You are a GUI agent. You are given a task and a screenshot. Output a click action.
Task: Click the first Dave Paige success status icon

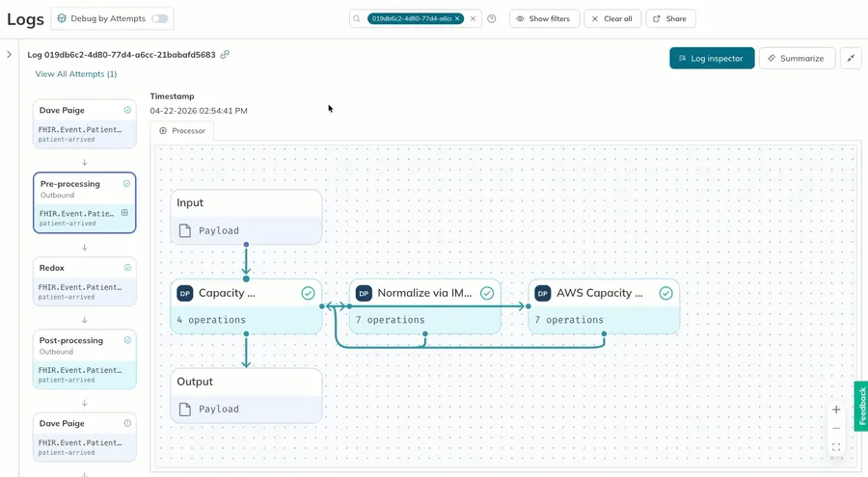point(128,110)
